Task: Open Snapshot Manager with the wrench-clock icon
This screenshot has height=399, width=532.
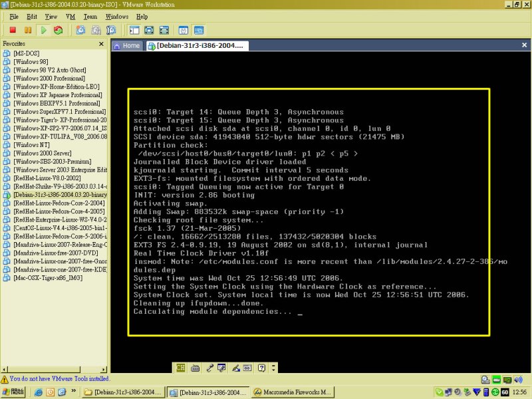Action: click(111, 30)
